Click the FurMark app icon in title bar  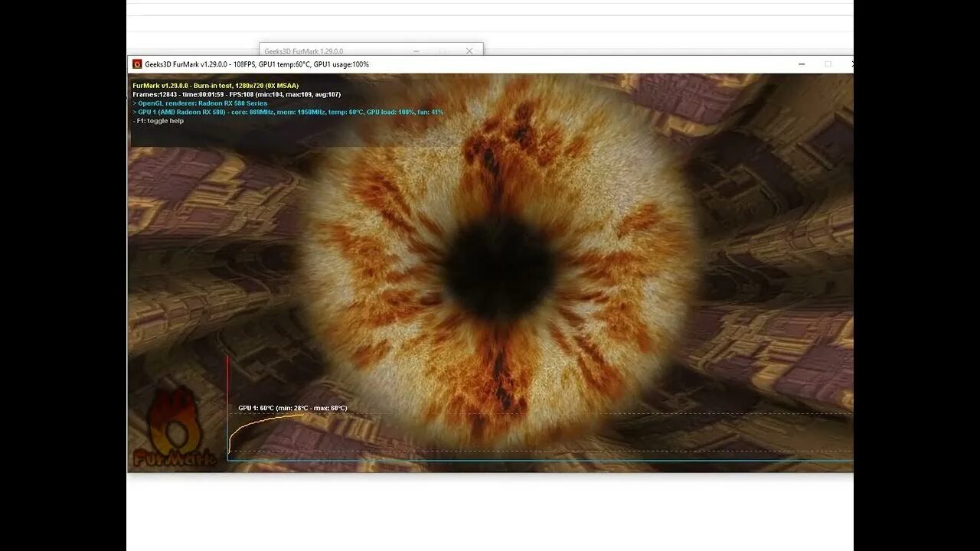point(137,64)
